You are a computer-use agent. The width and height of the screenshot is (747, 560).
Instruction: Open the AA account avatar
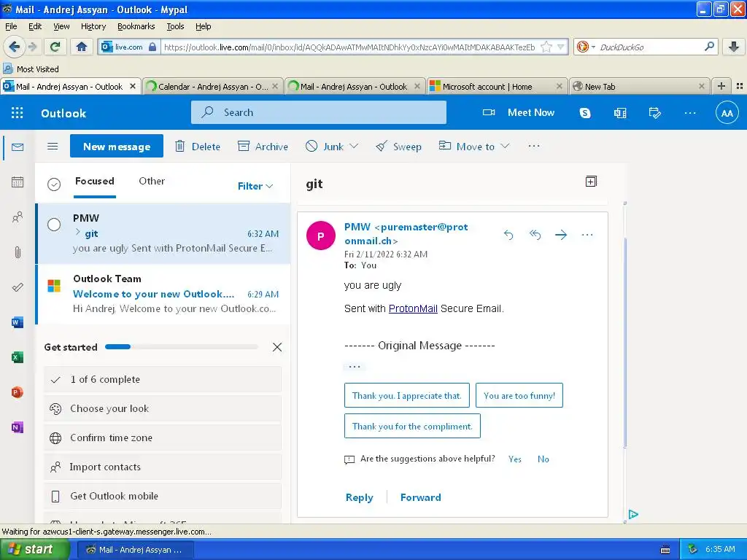pos(727,113)
